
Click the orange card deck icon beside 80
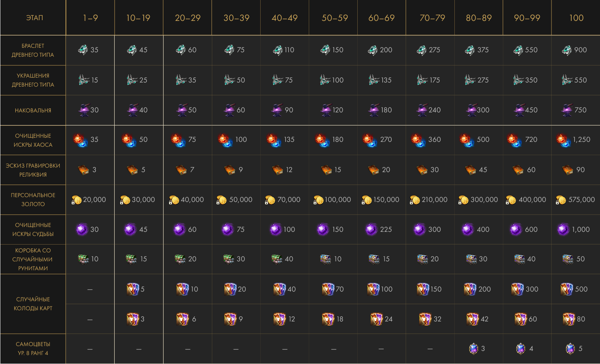569,319
